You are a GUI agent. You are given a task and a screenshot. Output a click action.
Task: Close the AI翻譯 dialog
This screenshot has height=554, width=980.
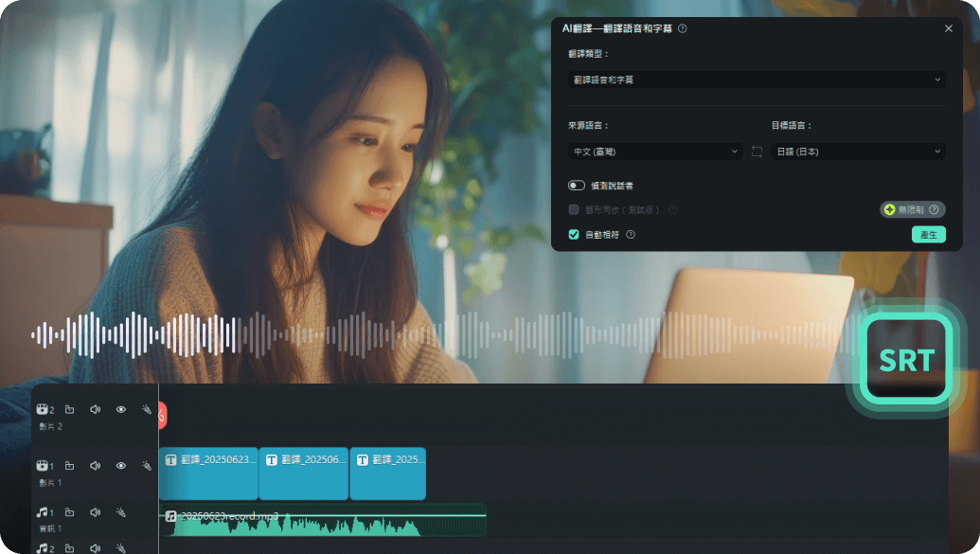[x=948, y=28]
